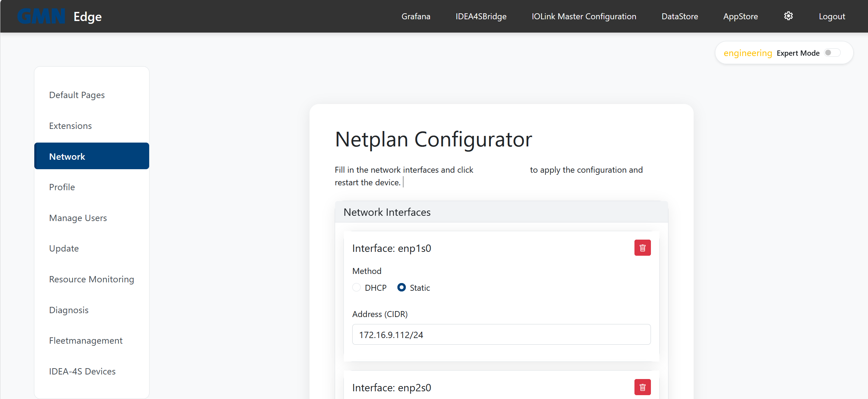868x399 pixels.
Task: Enable Expert Mode toggle
Action: 832,52
